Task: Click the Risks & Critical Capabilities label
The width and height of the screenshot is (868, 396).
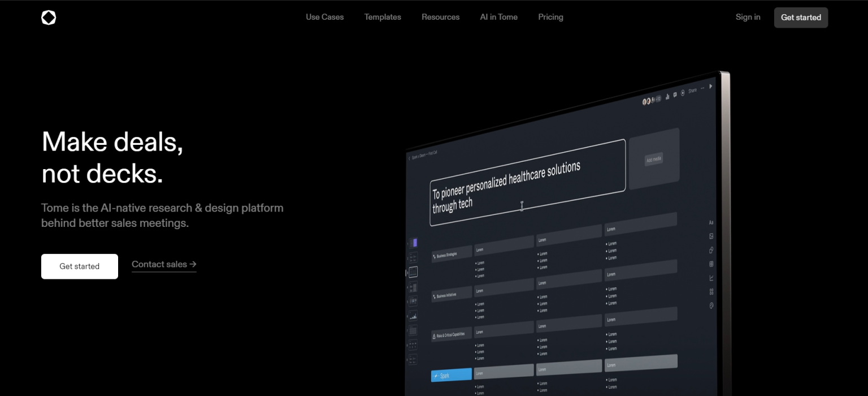Action: [x=452, y=335]
